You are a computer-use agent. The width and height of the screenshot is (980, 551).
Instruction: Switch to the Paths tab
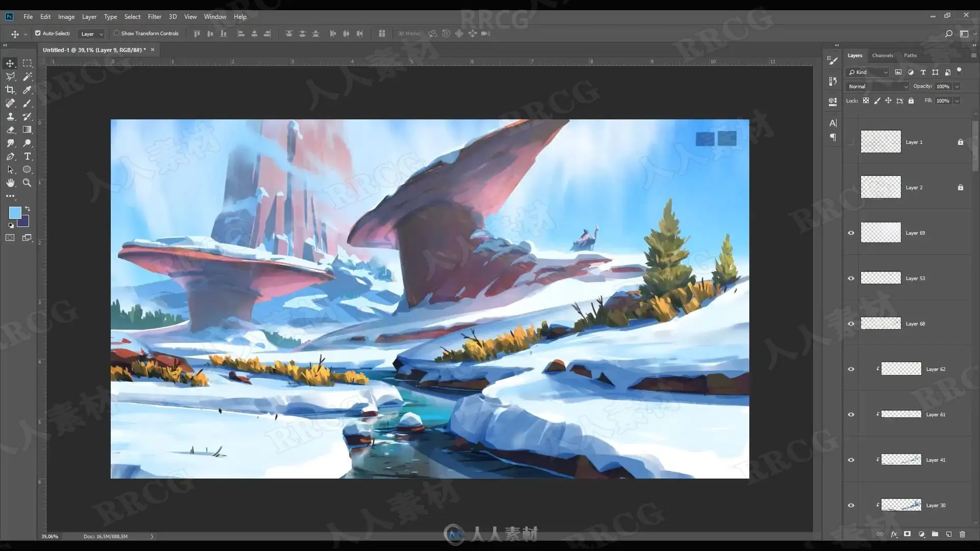point(910,56)
